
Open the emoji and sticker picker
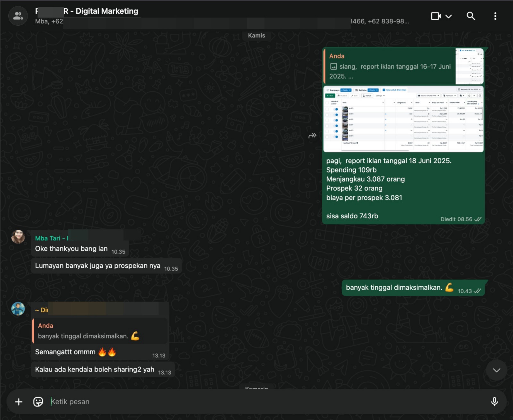38,402
